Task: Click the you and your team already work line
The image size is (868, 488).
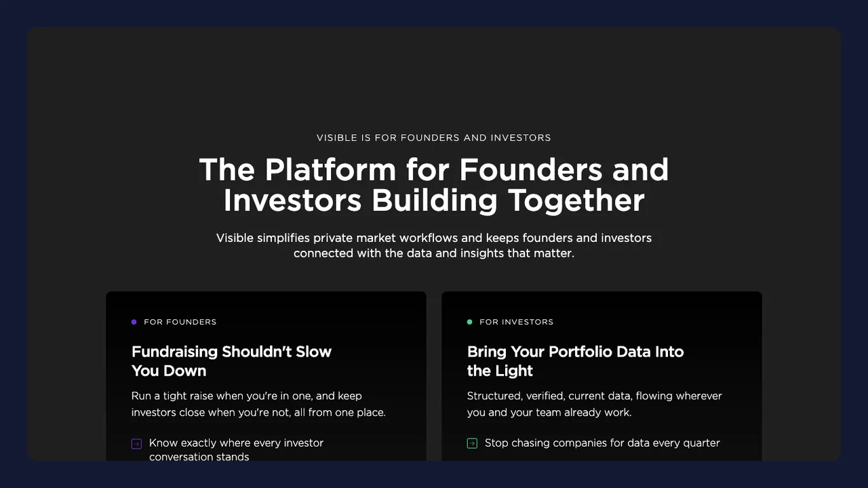Action: [x=549, y=412]
